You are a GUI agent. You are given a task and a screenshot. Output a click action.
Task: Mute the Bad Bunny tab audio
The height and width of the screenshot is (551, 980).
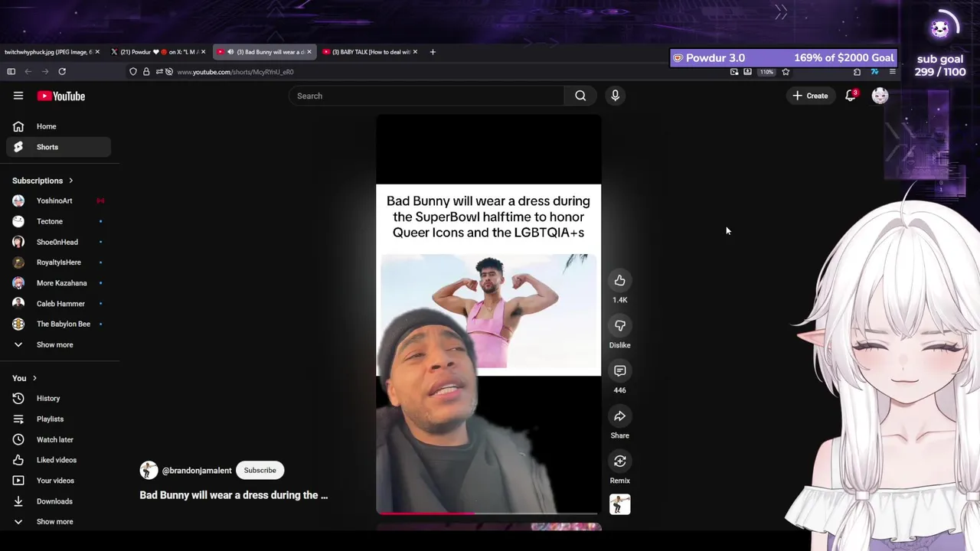(230, 52)
